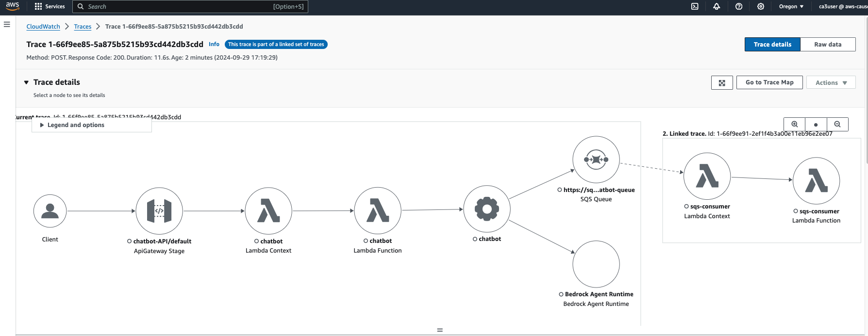The width and height of the screenshot is (868, 336).
Task: Click the Go to Trace Map button
Action: point(769,82)
